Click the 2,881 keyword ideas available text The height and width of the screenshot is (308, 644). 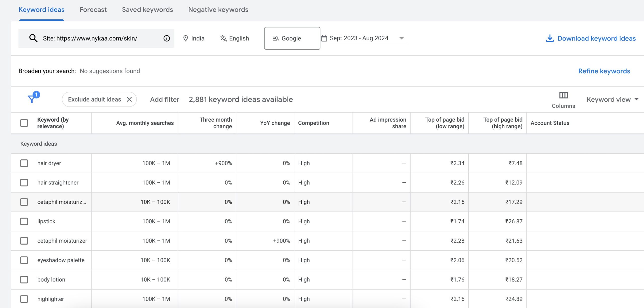tap(241, 99)
